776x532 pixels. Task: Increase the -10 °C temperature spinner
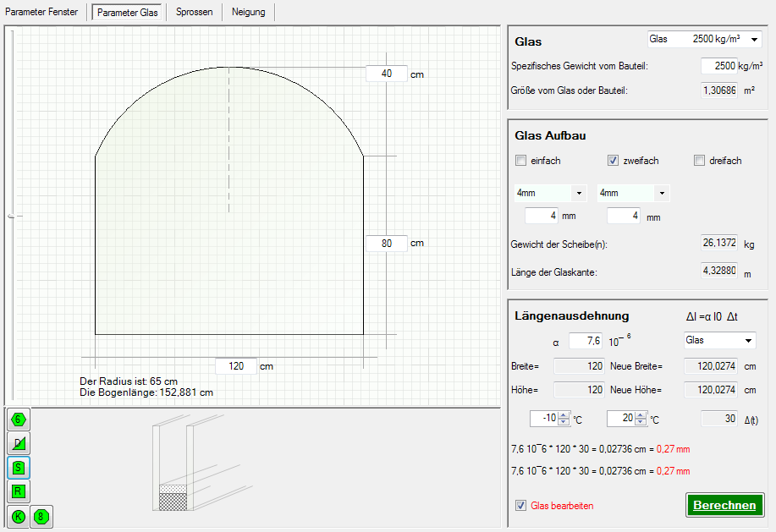point(563,415)
